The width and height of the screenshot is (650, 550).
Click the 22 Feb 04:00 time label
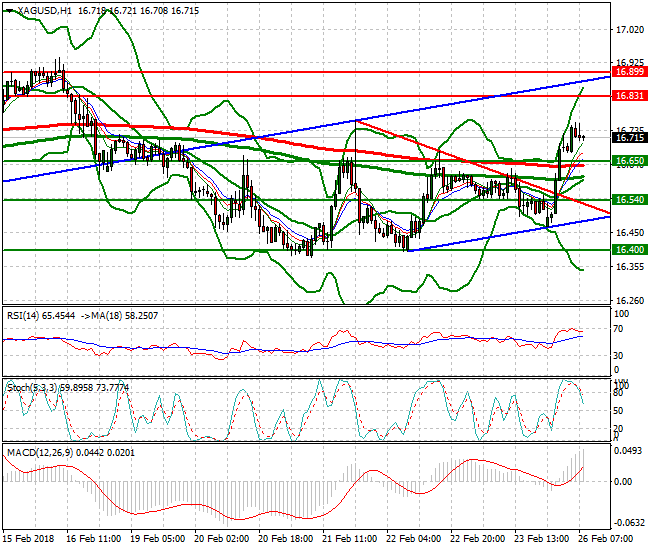[414, 539]
